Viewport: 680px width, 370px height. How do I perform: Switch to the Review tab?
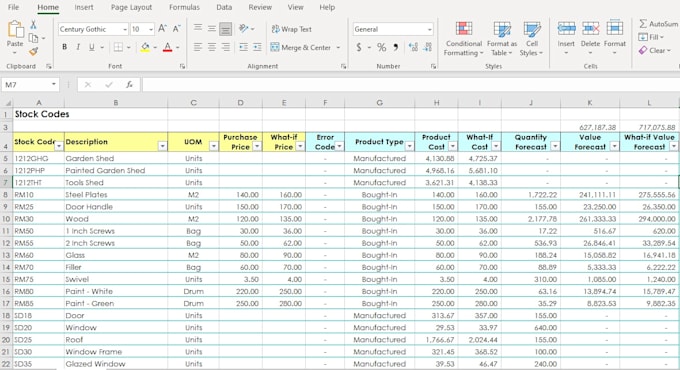pos(260,7)
